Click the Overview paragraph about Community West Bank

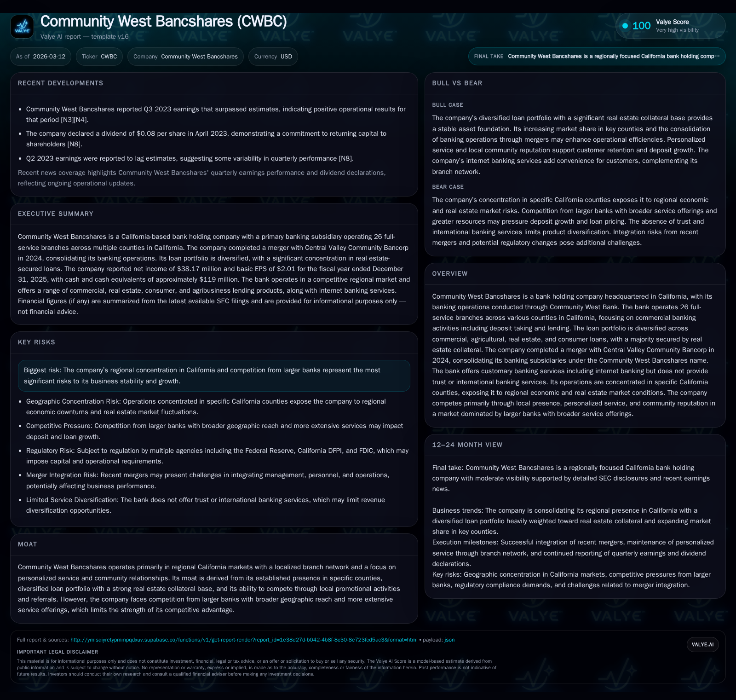pos(574,355)
